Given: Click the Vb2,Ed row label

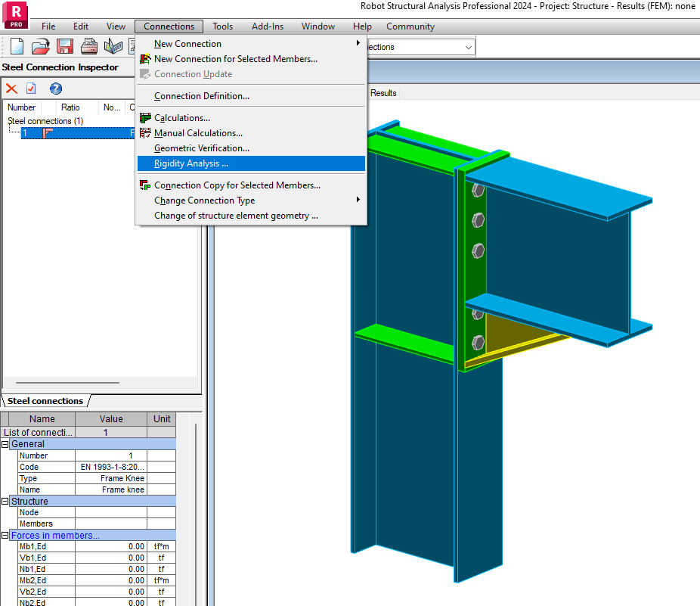Looking at the screenshot, I should click(46, 592).
